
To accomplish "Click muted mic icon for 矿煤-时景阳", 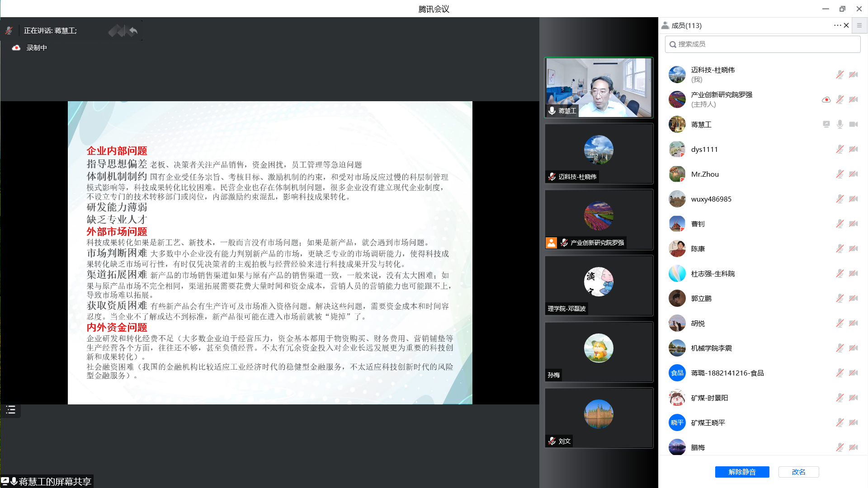I will tap(840, 398).
